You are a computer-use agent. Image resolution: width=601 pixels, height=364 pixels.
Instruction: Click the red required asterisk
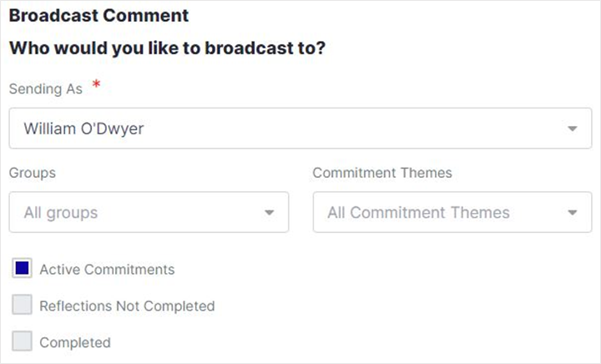coord(96,87)
